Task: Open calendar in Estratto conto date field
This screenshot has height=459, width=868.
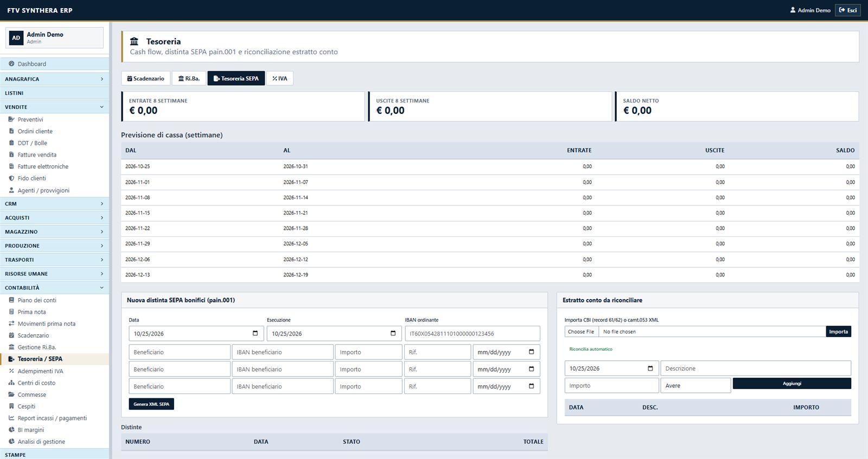Action: point(650,369)
